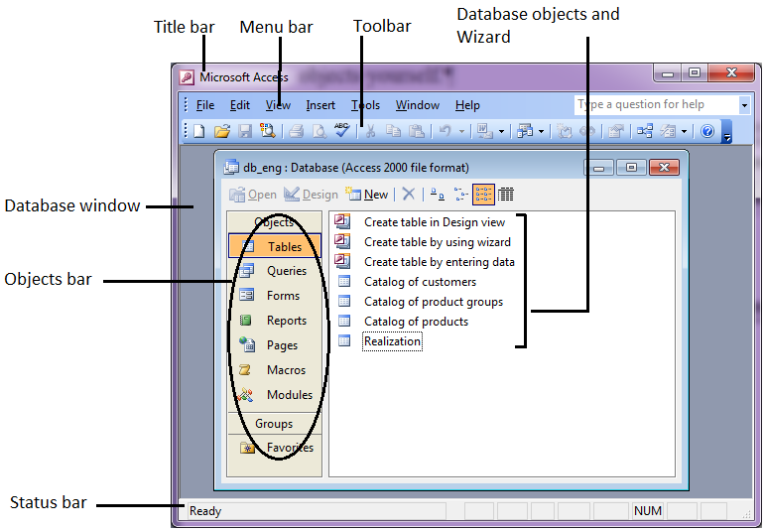The height and width of the screenshot is (532, 766).
Task: Open the Relationships toolbar icon
Action: pyautogui.click(x=645, y=131)
